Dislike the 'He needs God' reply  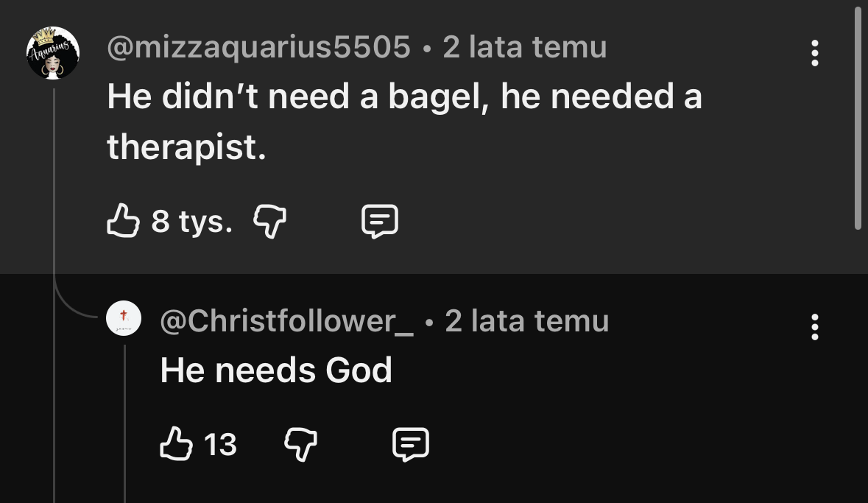(x=300, y=444)
